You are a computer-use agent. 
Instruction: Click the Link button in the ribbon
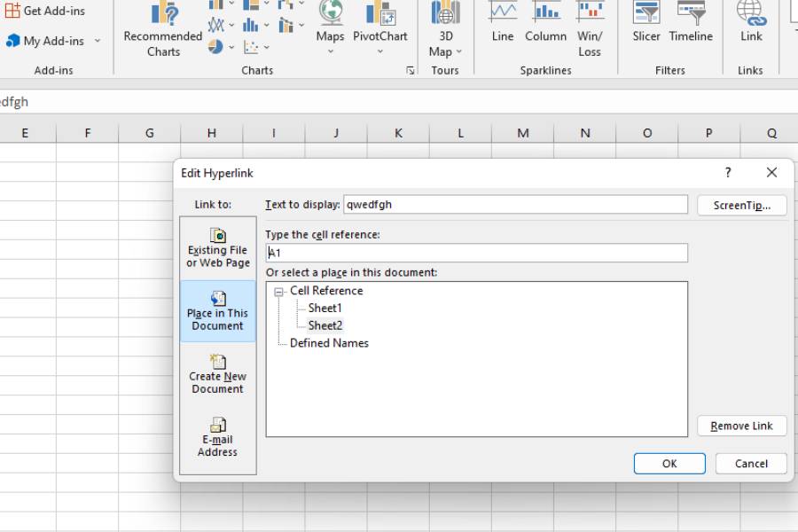pos(751,23)
